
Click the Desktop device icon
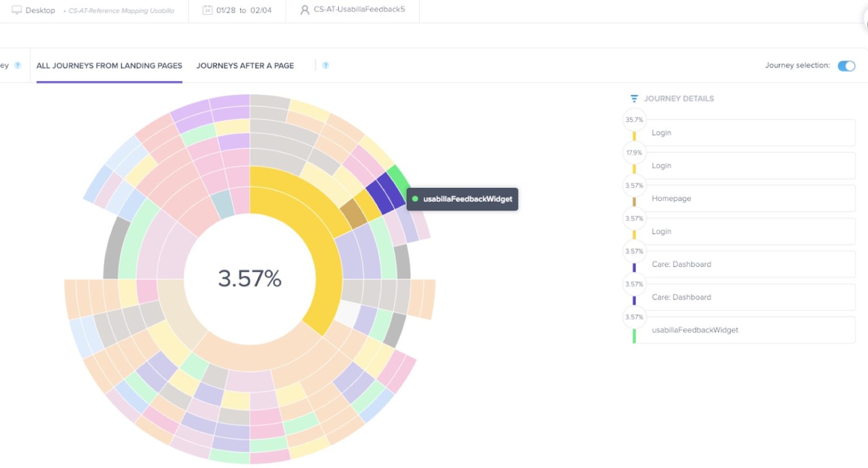tap(18, 10)
